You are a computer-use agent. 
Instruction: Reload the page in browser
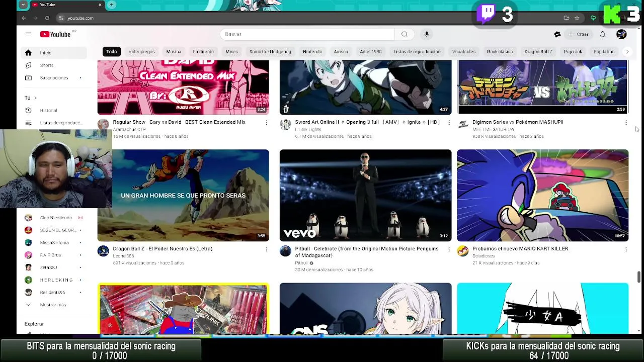tap(47, 18)
